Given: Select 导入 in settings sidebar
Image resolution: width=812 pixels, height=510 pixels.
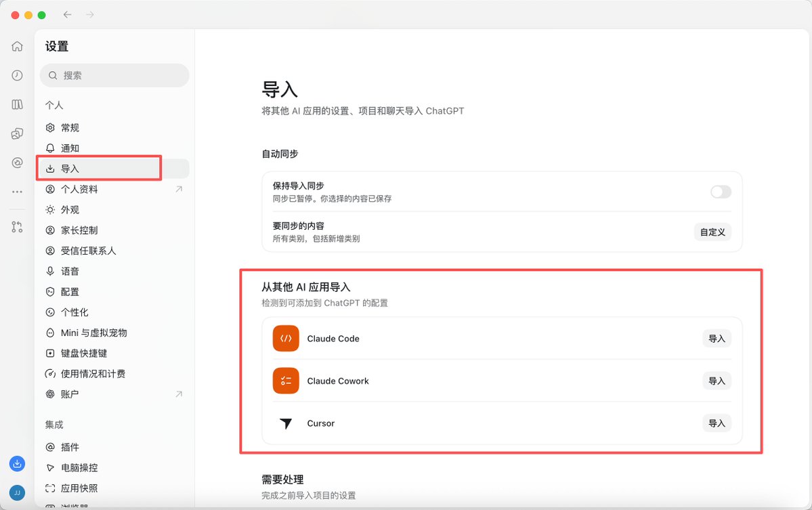Looking at the screenshot, I should click(x=114, y=169).
